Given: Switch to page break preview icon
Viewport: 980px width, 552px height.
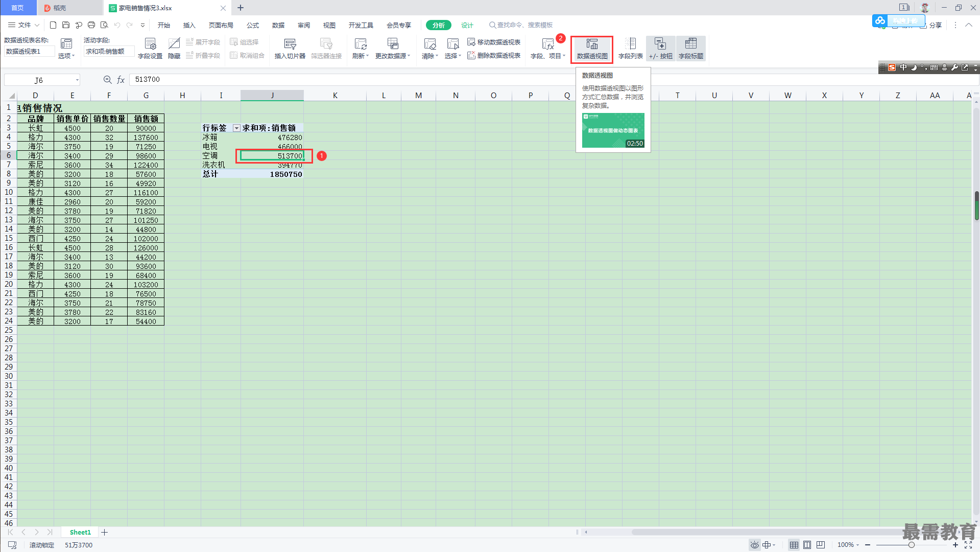Looking at the screenshot, I should pos(821,545).
